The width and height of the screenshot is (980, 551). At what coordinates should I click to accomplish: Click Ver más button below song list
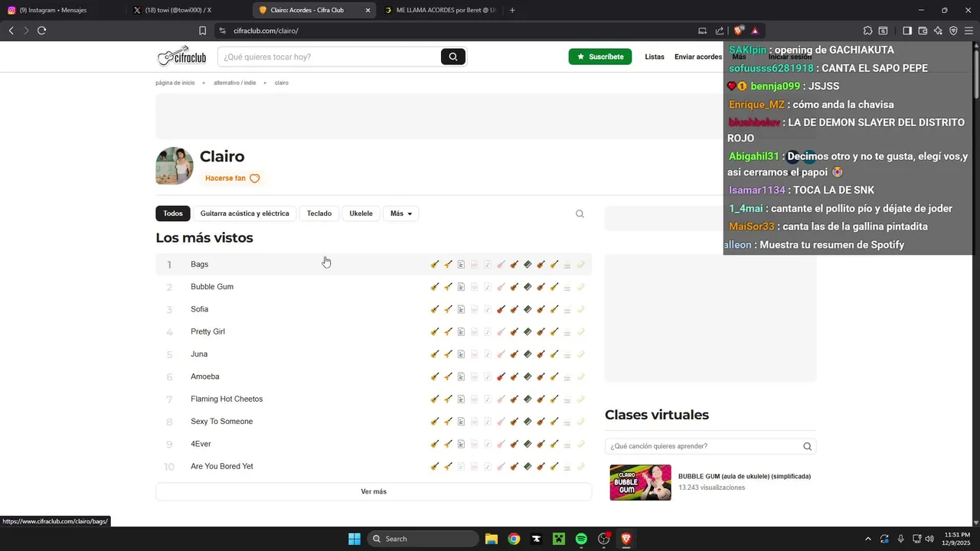[374, 491]
